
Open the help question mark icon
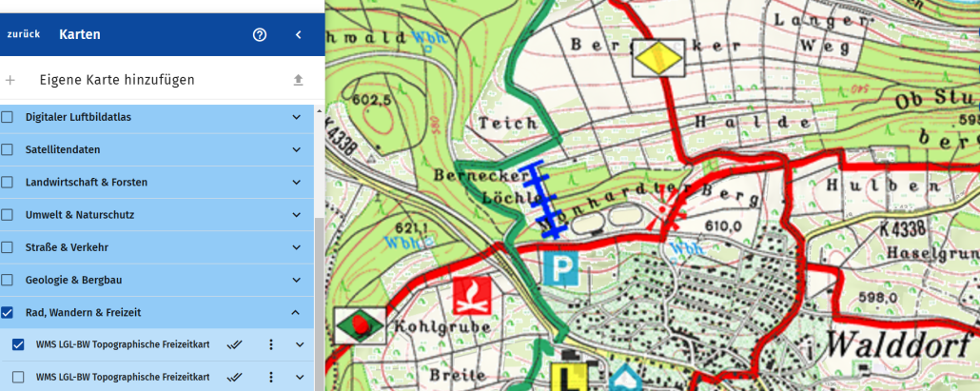click(260, 35)
